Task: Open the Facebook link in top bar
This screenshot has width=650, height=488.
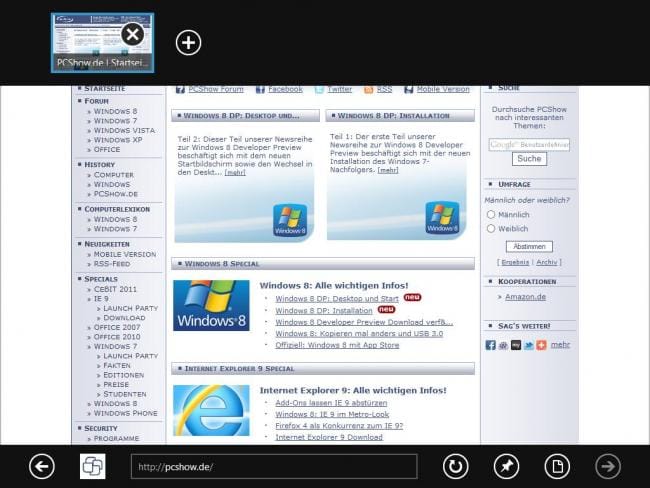Action: click(x=285, y=89)
